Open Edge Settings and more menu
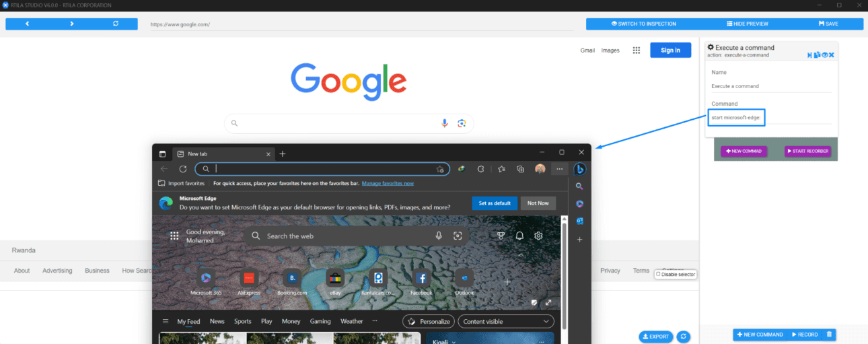Viewport: 868px width, 344px height. pos(560,169)
